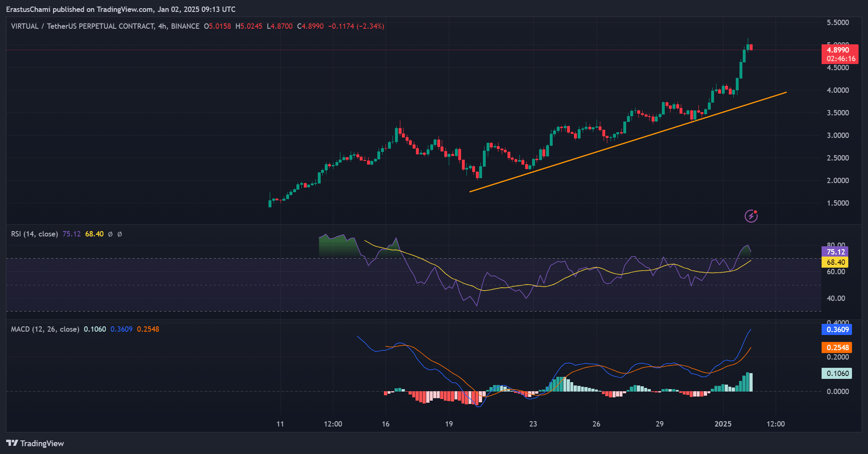The height and width of the screenshot is (454, 868).
Task: Select the MACD (12, 26, close) legend title
Action: 45,329
